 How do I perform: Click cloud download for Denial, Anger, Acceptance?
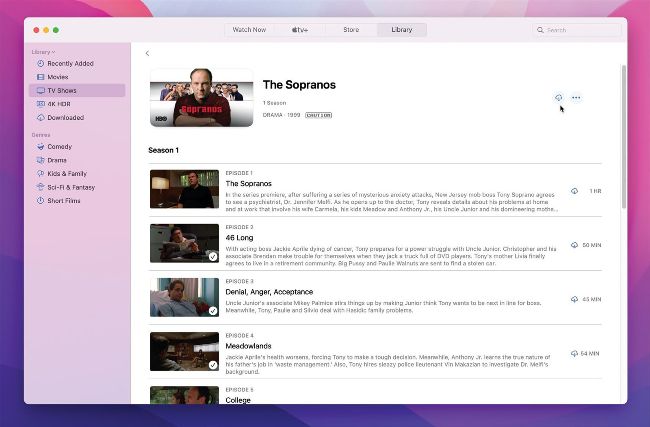point(575,298)
